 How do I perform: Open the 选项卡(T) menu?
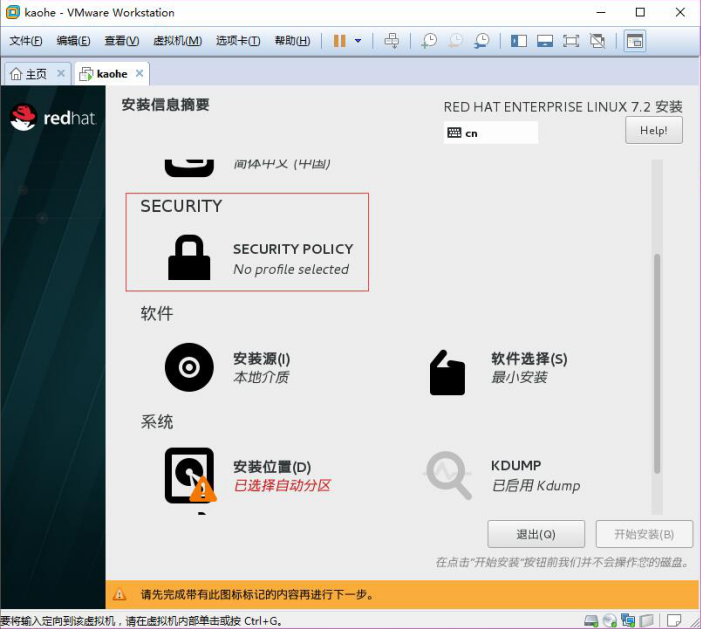tap(238, 41)
